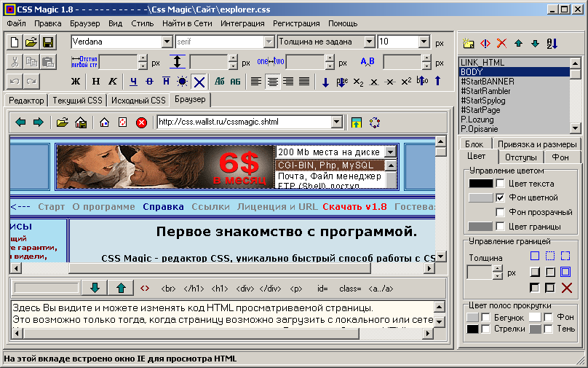Pick the dark gray border color swatch
The width and height of the screenshot is (588, 368).
(x=480, y=227)
